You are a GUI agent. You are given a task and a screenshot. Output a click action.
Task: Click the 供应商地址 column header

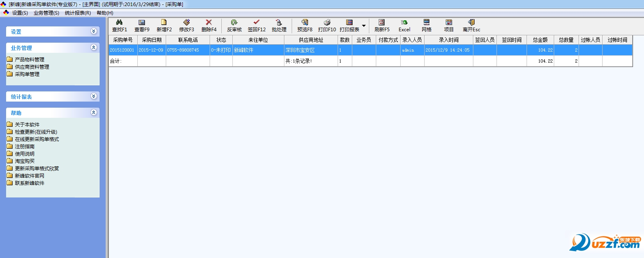coord(311,40)
